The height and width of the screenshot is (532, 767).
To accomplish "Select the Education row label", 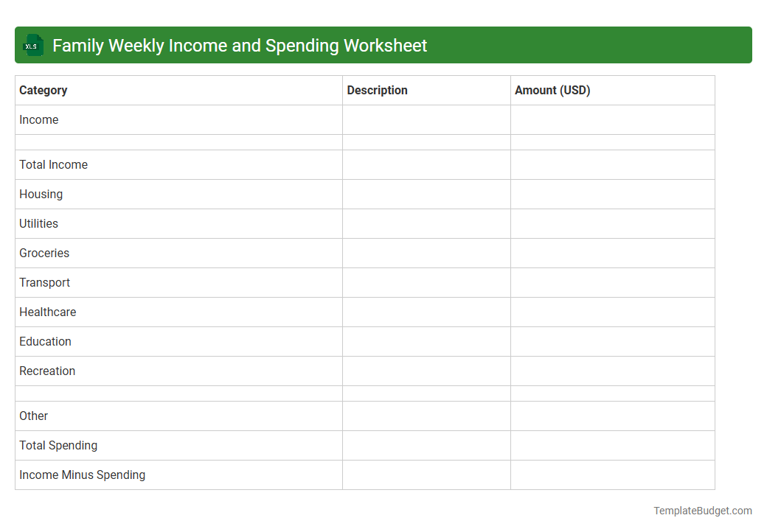I will (x=45, y=341).
